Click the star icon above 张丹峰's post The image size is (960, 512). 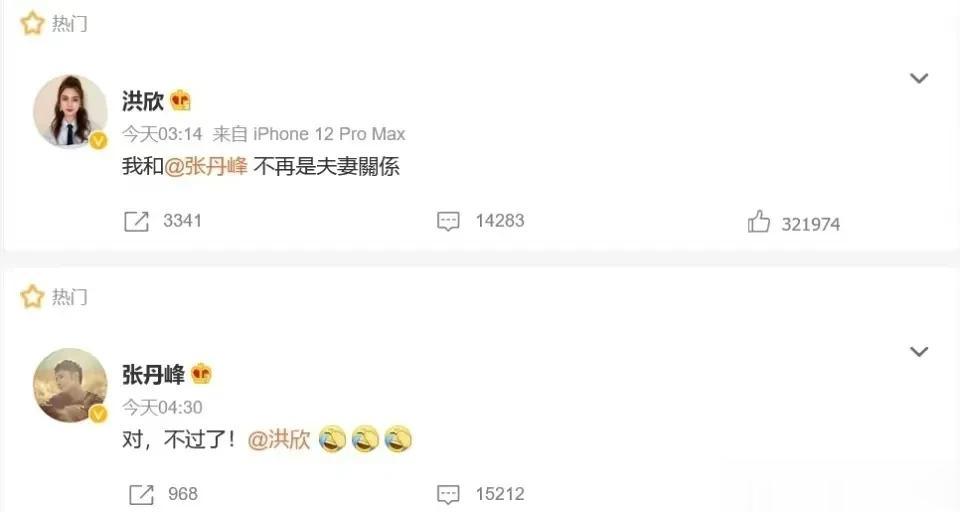click(x=32, y=297)
